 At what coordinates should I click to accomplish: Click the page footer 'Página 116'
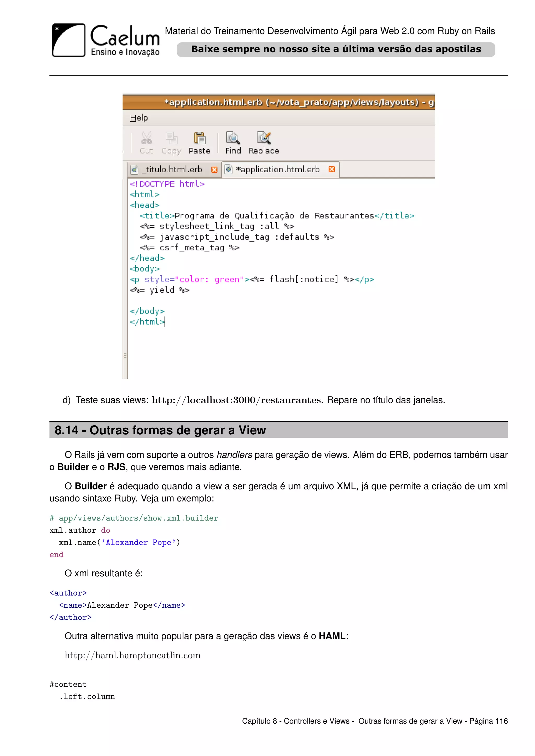[x=489, y=721]
